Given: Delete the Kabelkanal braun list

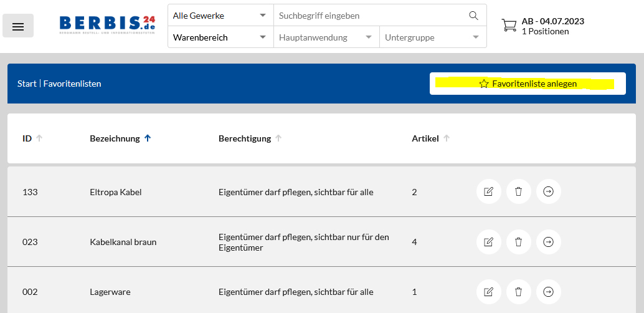Looking at the screenshot, I should click(x=519, y=242).
